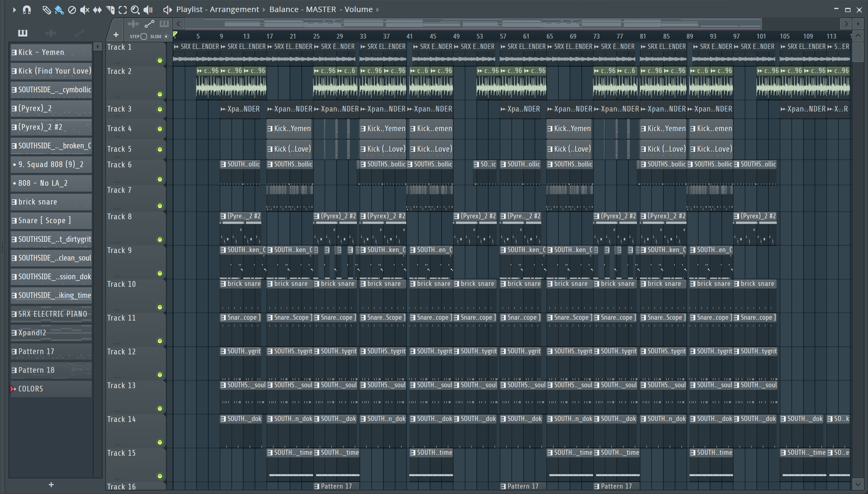Click the playlist scroll down arrow

click(x=858, y=484)
